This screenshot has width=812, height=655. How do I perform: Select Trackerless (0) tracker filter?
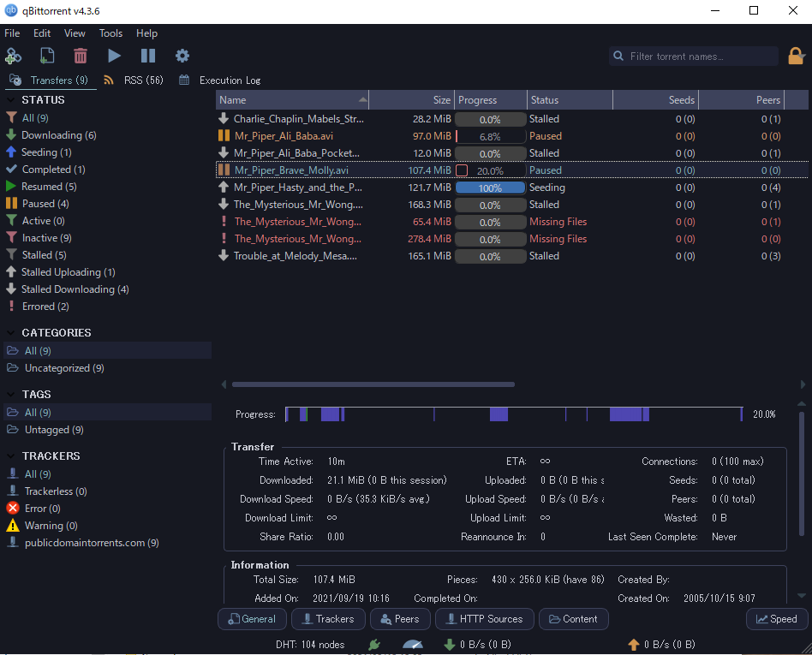click(46, 491)
